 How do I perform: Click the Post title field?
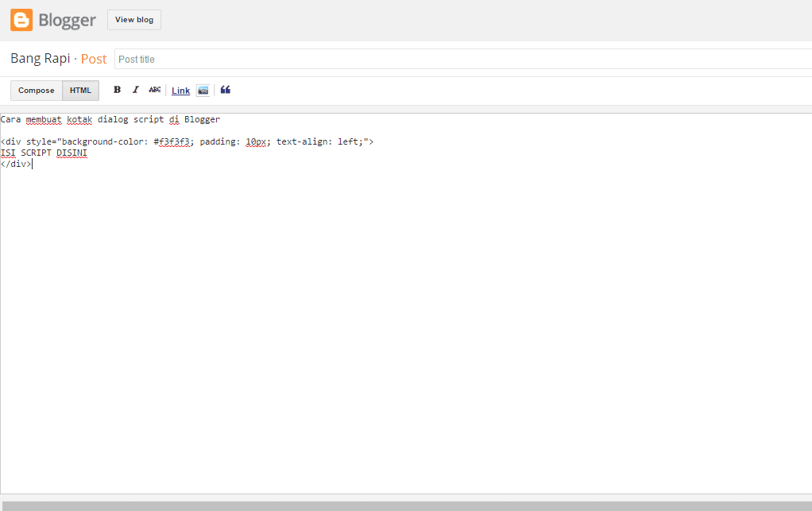(463, 59)
